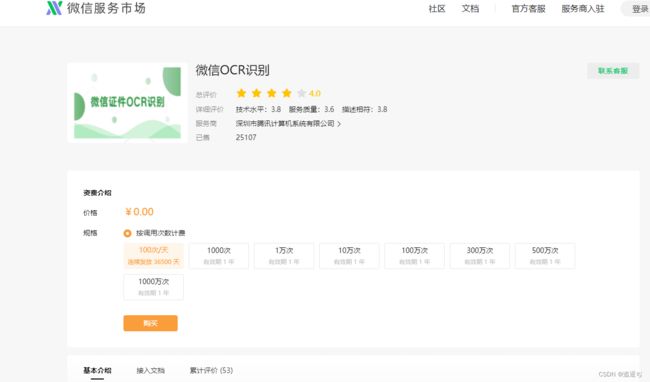The width and height of the screenshot is (650, 382).
Task: Open the 文档 menu item
Action: point(471,9)
